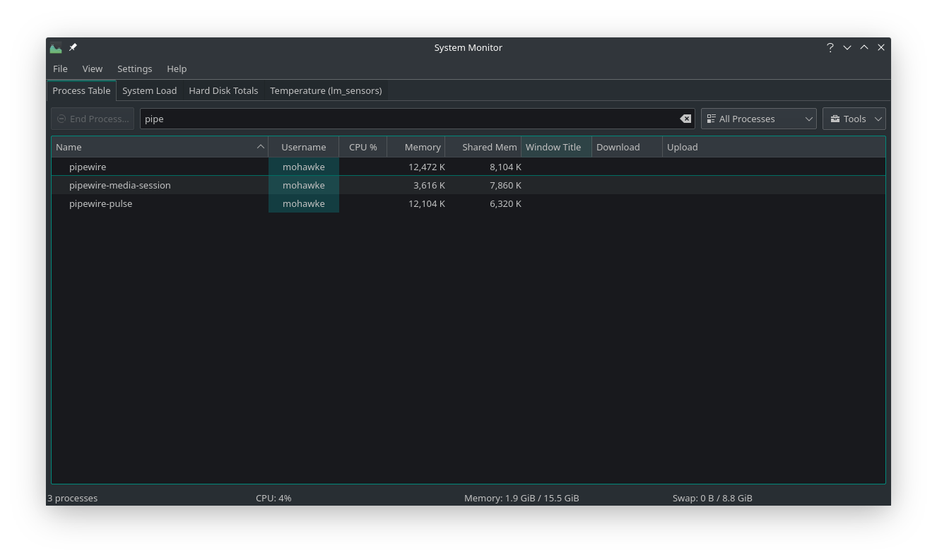Click into the search field containing "pipe"
The height and width of the screenshot is (560, 937).
410,119
